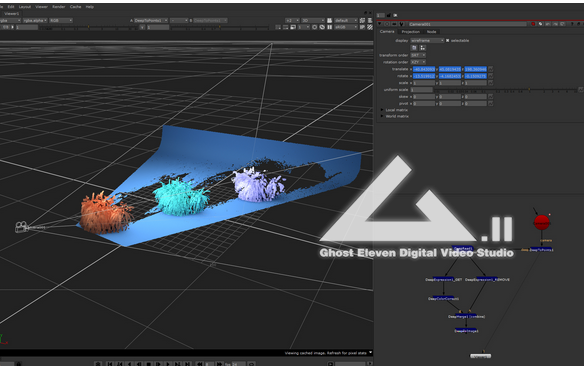Select the red Camera001 node in node graph
This screenshot has height=366, width=584.
(542, 222)
